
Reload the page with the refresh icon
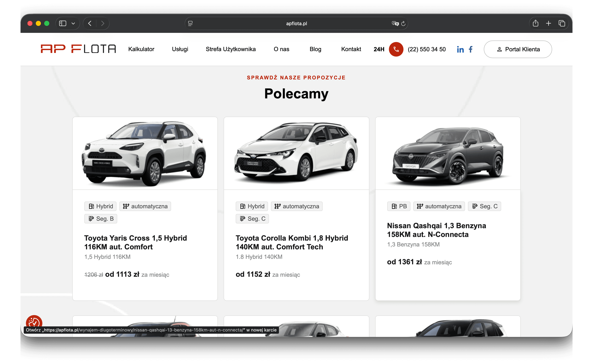click(x=403, y=24)
